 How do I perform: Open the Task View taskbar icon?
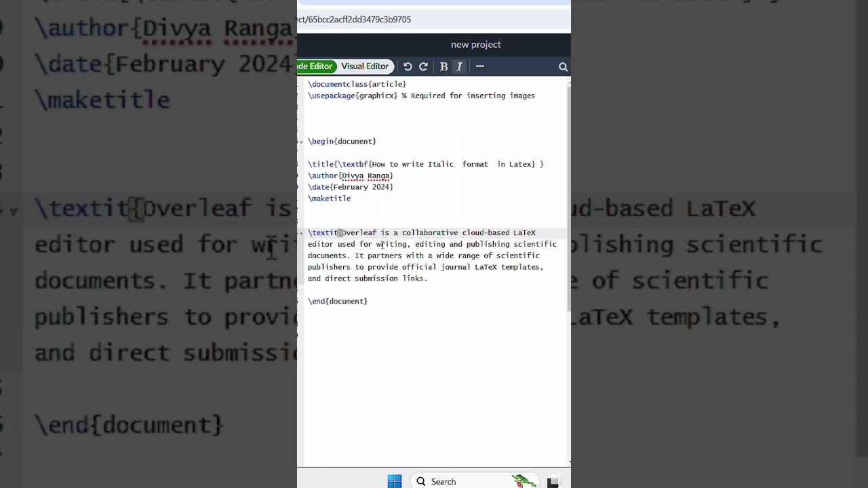(553, 482)
